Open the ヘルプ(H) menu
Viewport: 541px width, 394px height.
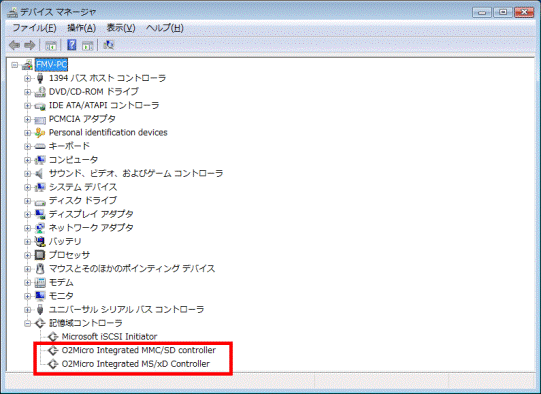click(x=165, y=28)
